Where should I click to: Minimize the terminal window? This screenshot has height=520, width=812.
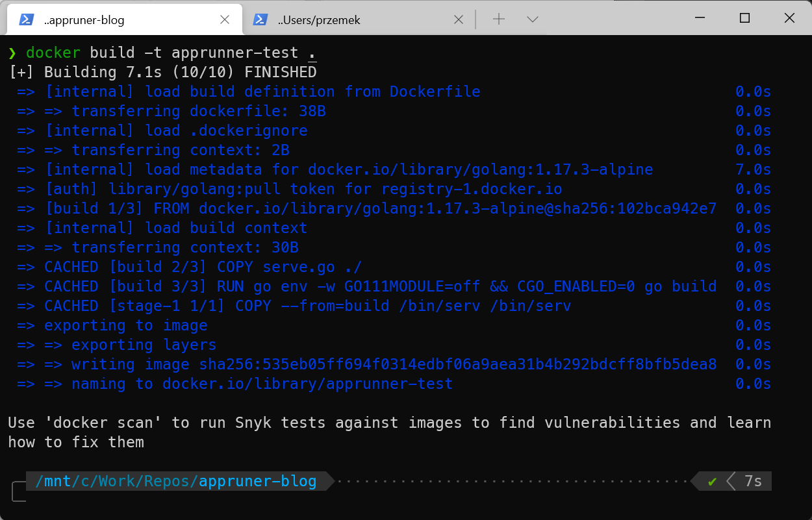(700, 18)
